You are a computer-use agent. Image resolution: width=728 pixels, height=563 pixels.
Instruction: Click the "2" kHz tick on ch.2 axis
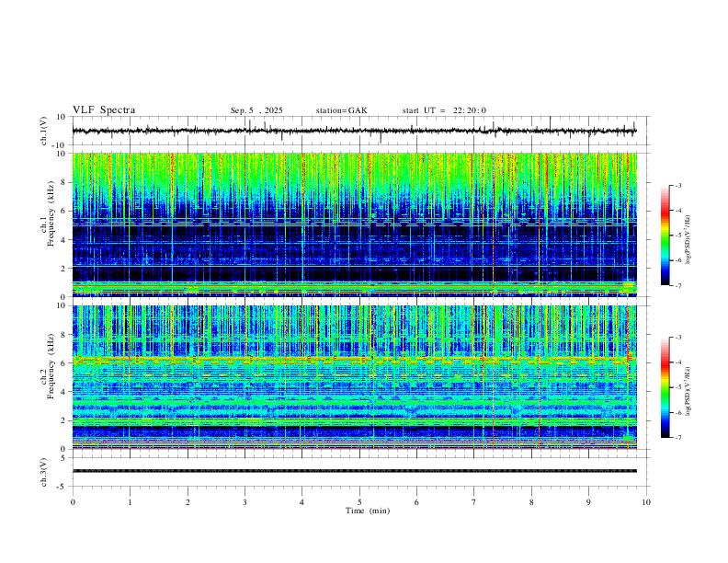click(63, 420)
